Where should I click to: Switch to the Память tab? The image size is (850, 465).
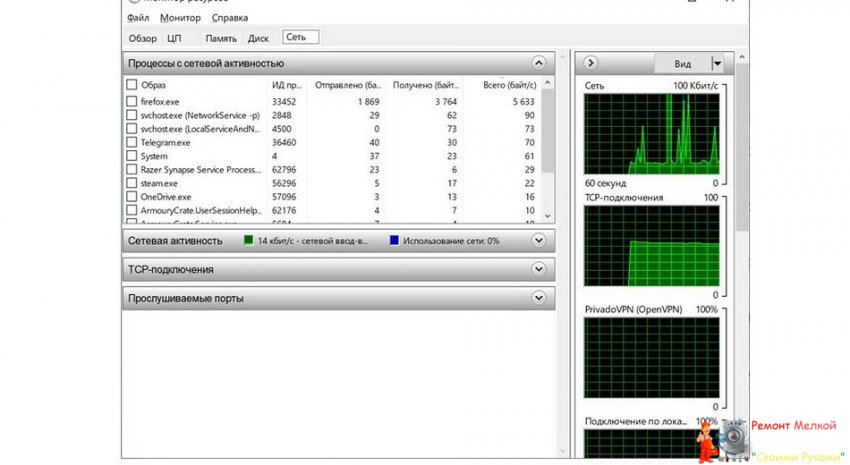[221, 38]
